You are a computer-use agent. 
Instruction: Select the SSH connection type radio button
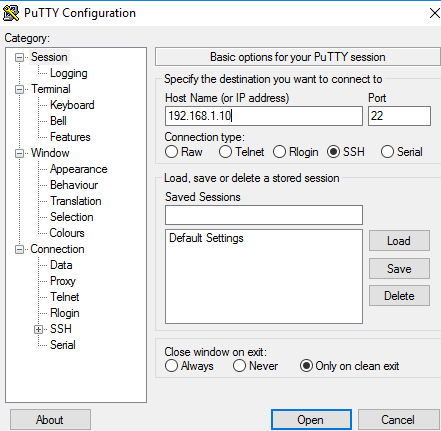pyautogui.click(x=333, y=152)
